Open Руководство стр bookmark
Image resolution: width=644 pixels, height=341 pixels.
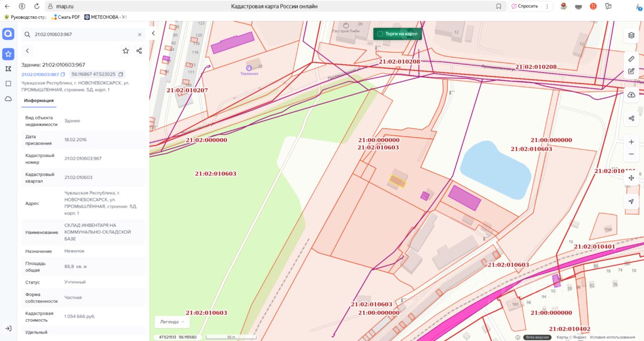tap(25, 17)
